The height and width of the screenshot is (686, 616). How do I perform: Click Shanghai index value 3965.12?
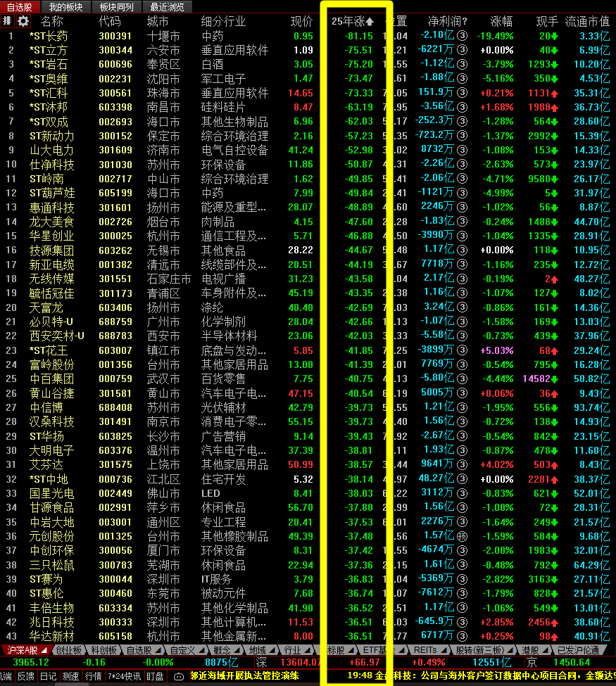click(31, 663)
